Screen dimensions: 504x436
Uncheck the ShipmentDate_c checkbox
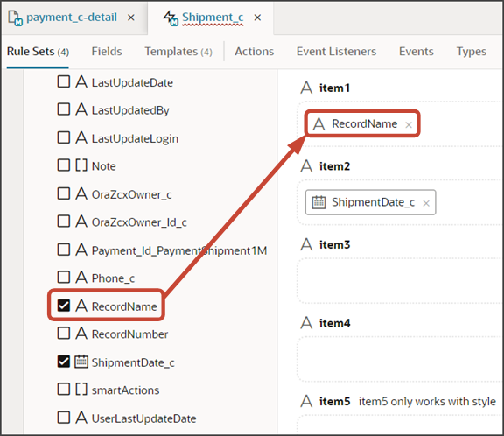coord(64,362)
